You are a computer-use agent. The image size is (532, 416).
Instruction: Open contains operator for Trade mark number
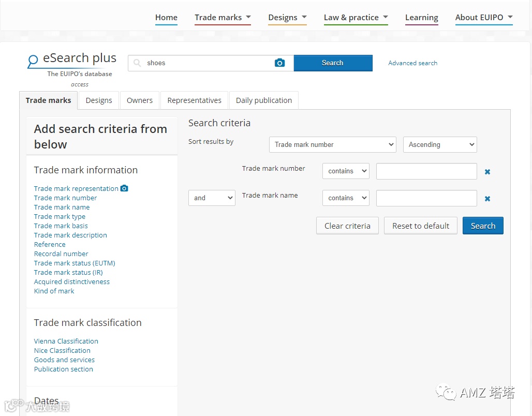click(x=346, y=171)
